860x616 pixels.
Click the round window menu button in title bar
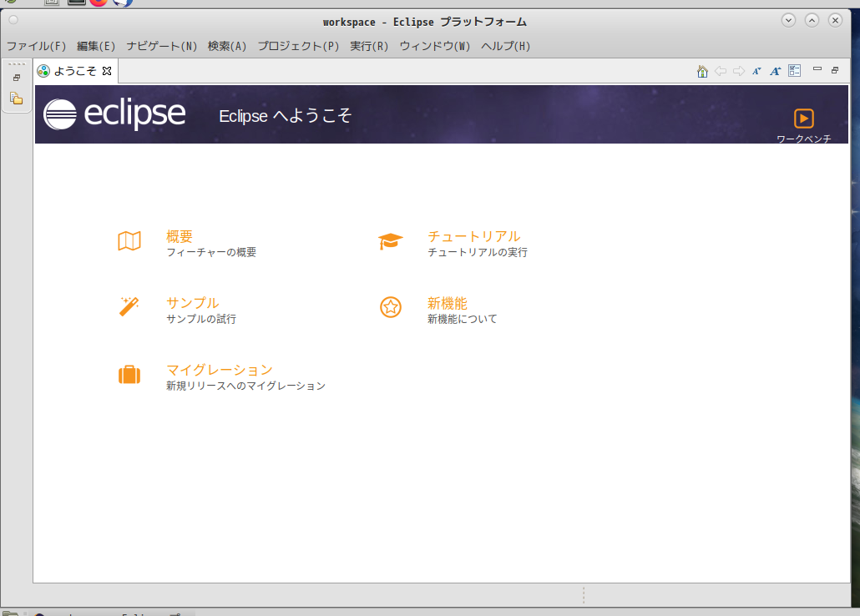tap(13, 20)
